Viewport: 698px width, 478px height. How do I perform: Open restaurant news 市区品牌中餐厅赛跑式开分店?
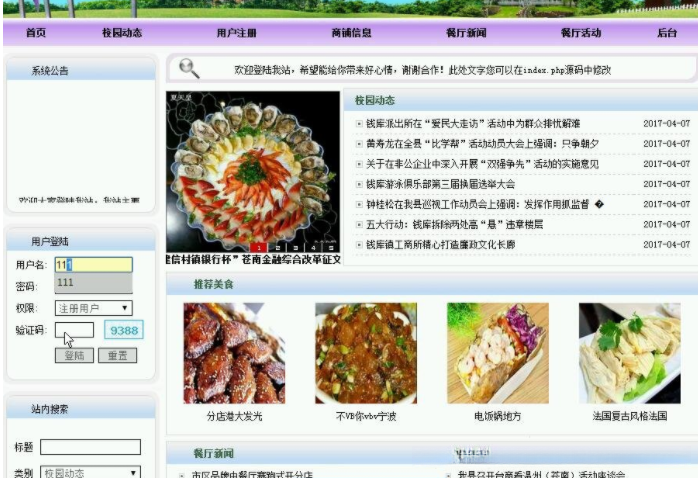pyautogui.click(x=252, y=474)
